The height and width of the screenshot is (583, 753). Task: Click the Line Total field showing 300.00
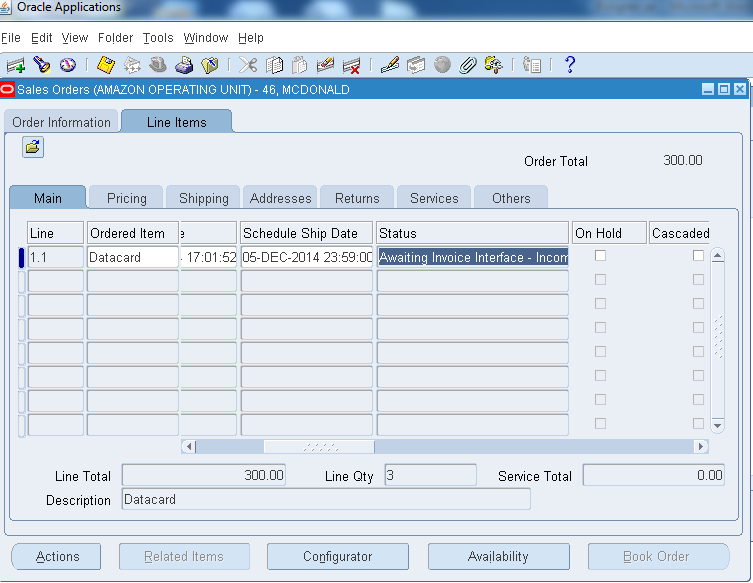[x=204, y=475]
